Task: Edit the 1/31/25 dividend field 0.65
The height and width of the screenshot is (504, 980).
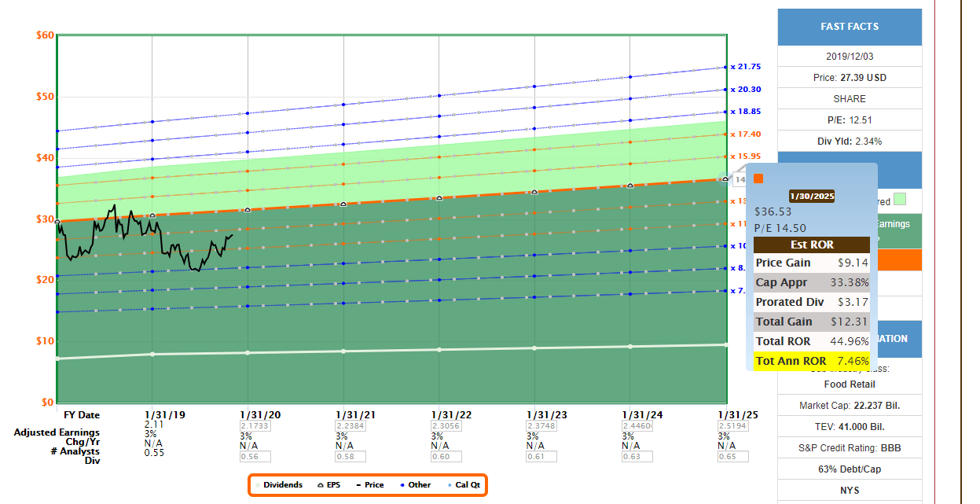Action: pos(732,456)
